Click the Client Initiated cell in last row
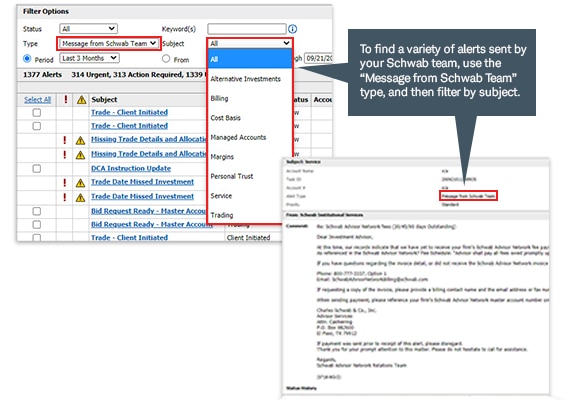 pyautogui.click(x=248, y=238)
